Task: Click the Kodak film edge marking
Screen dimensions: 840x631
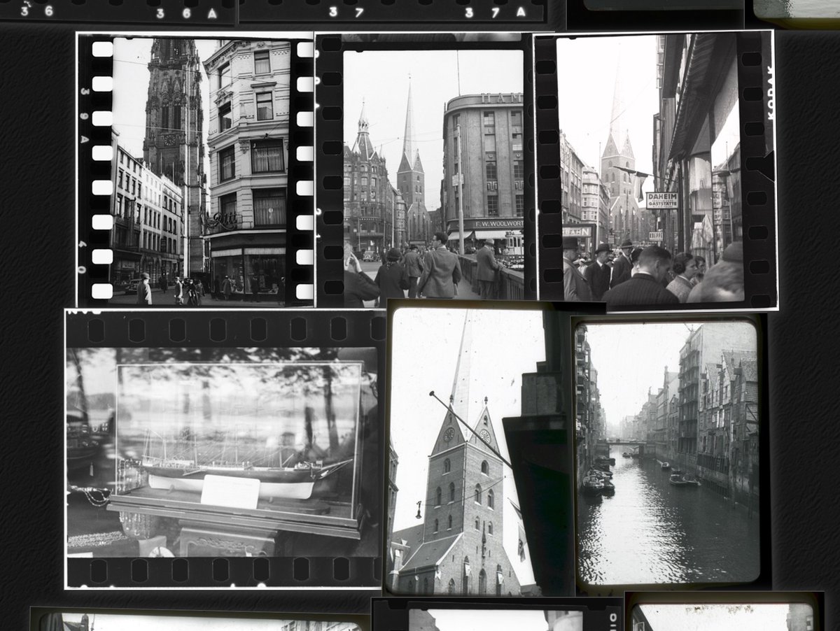Action: pos(770,93)
